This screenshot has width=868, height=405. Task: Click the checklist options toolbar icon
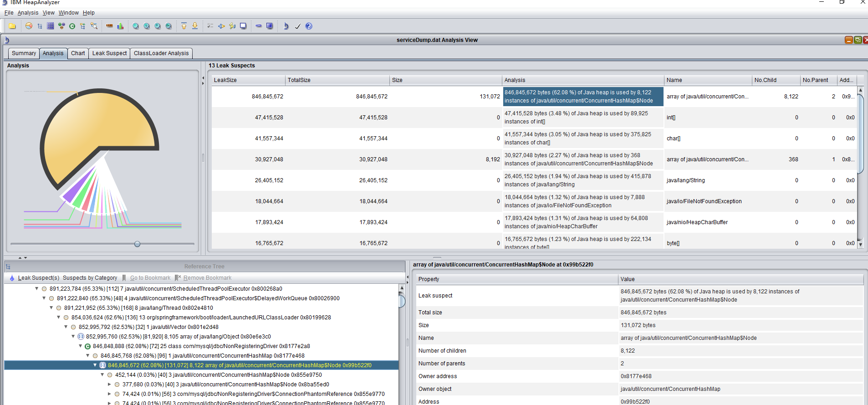coord(210,26)
